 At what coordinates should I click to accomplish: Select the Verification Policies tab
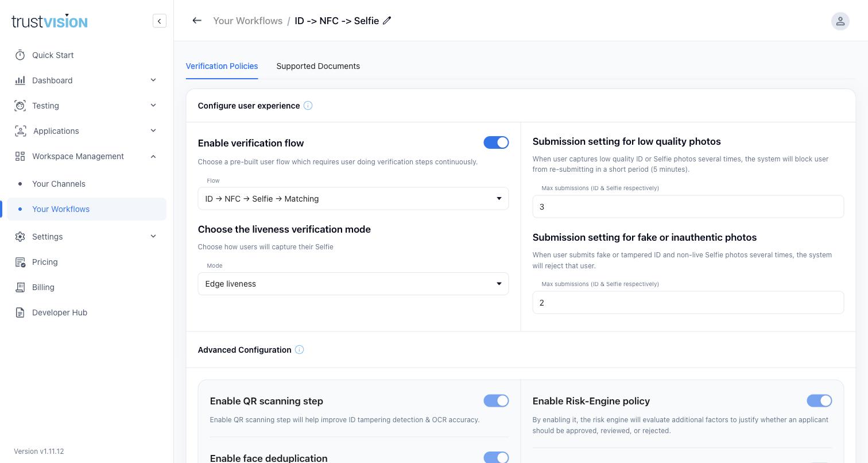coord(222,66)
